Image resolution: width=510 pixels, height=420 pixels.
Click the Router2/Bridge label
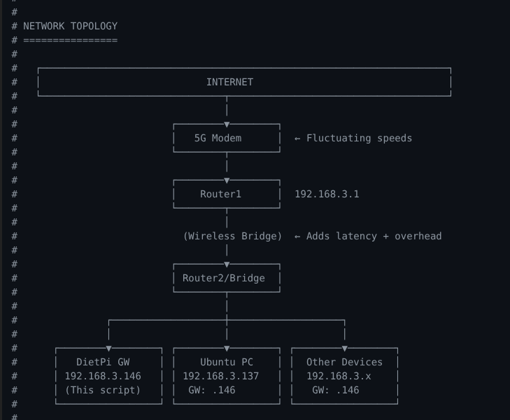click(224, 278)
